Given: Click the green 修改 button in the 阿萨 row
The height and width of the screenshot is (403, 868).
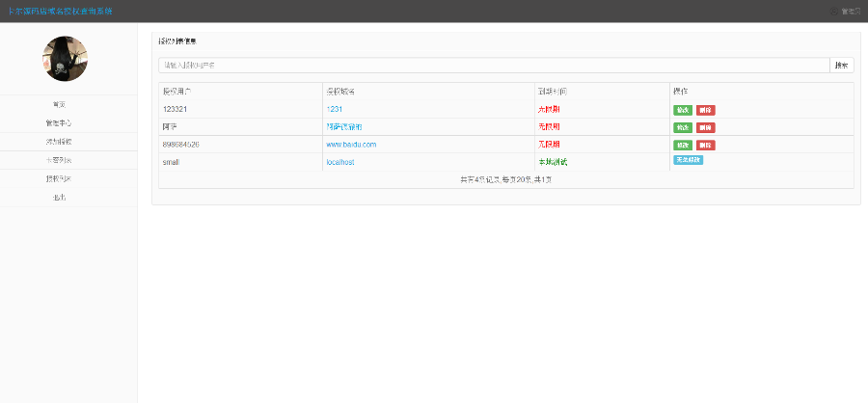Looking at the screenshot, I should point(683,128).
